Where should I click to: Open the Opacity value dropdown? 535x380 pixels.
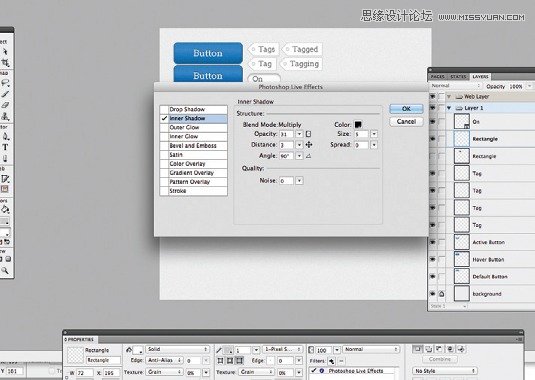point(299,134)
